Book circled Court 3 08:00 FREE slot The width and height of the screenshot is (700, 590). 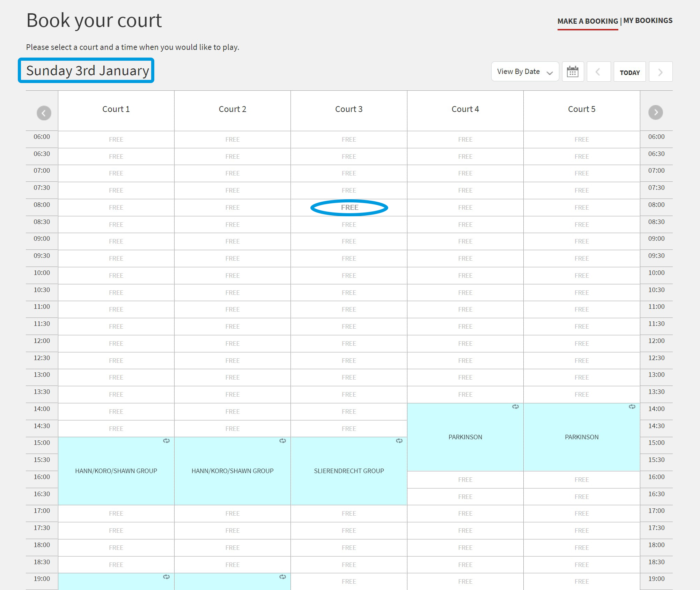click(x=349, y=208)
